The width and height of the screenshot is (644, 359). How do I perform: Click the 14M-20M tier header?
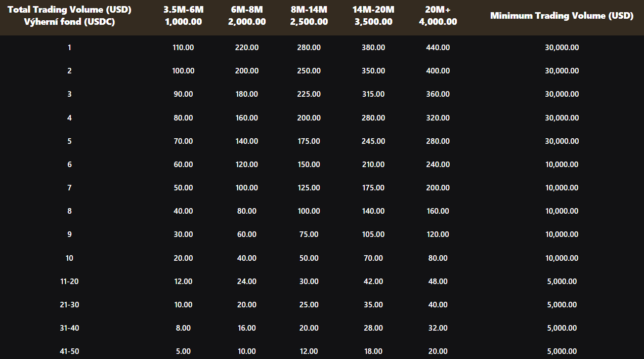[373, 10]
